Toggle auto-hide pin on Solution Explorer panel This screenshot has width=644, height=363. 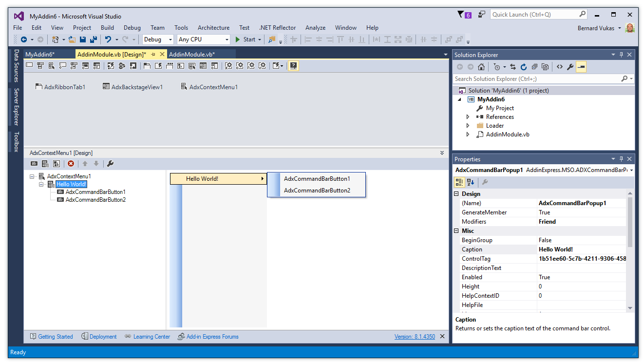pyautogui.click(x=621, y=55)
